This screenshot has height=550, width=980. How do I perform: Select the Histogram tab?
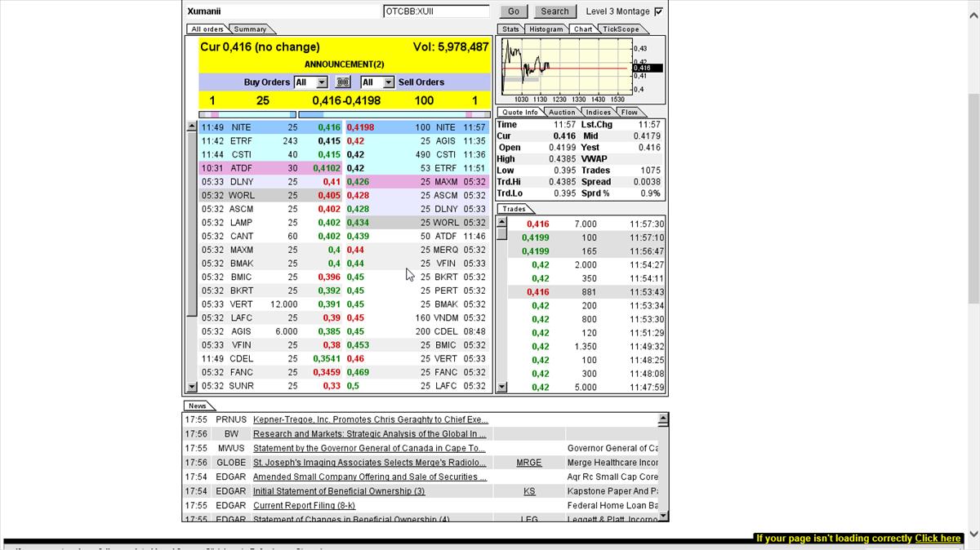546,29
